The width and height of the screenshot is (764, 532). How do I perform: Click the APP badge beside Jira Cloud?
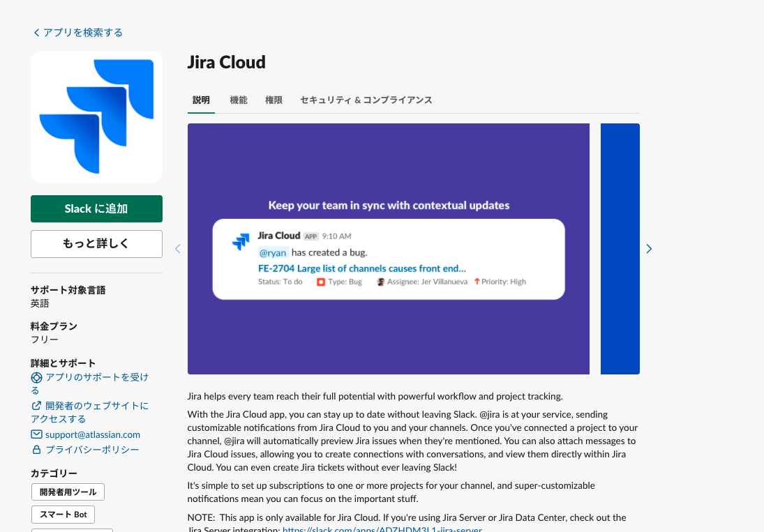(311, 236)
